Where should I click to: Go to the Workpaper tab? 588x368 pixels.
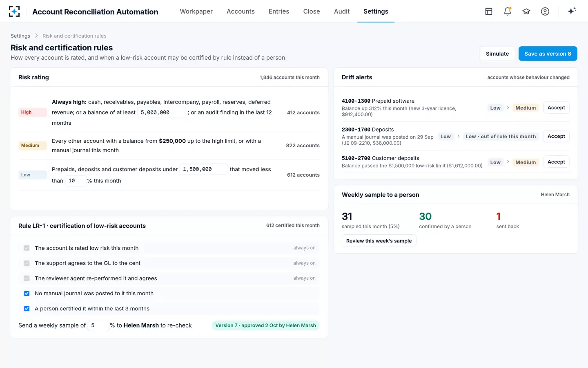click(196, 11)
